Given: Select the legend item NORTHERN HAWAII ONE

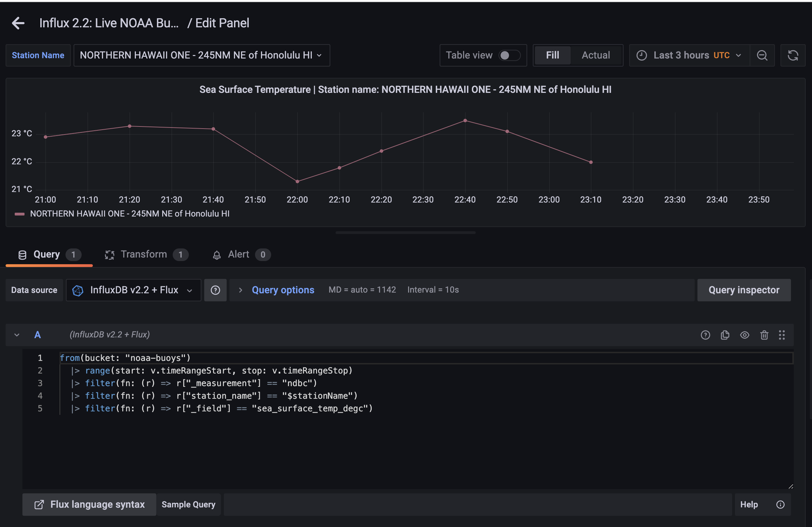Looking at the screenshot, I should [130, 213].
